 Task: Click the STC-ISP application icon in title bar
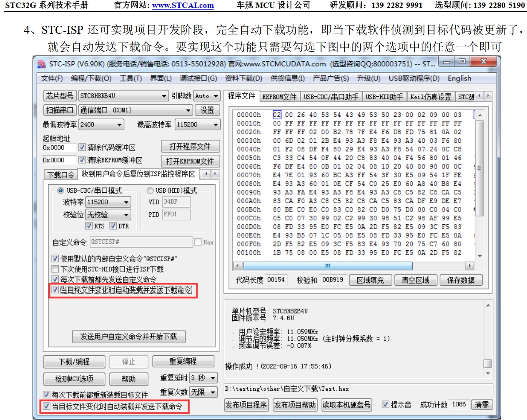pos(41,64)
